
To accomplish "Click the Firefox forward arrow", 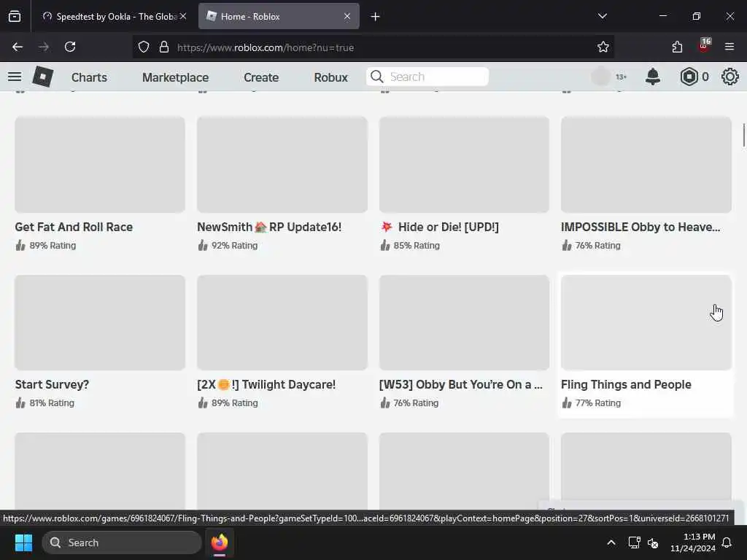I will (x=44, y=47).
